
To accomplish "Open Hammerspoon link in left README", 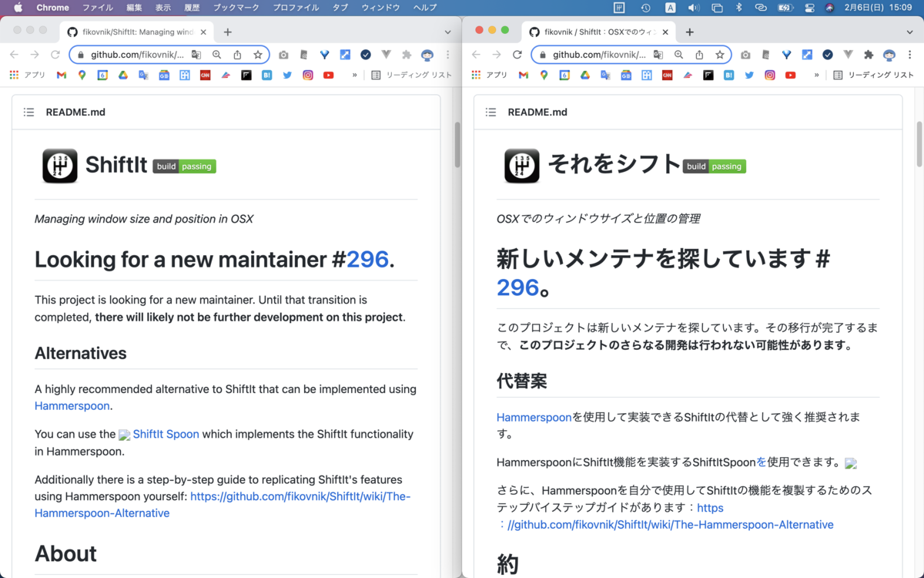I will pyautogui.click(x=72, y=405).
